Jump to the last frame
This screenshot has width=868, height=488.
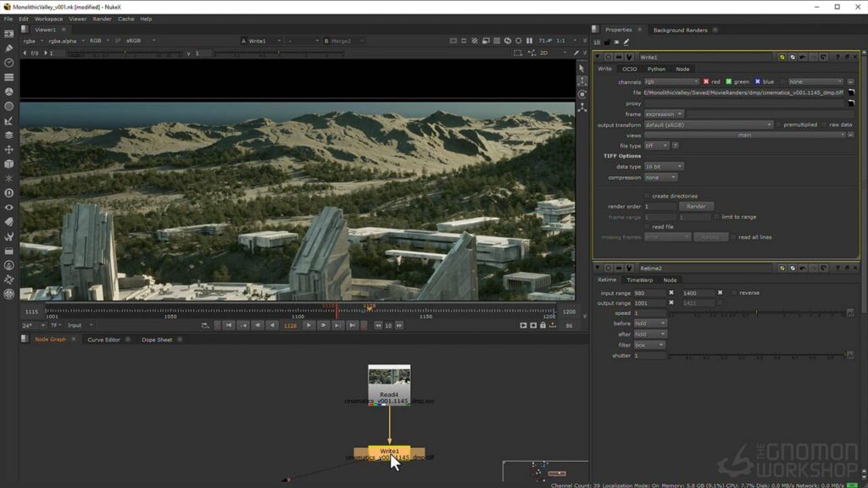352,325
